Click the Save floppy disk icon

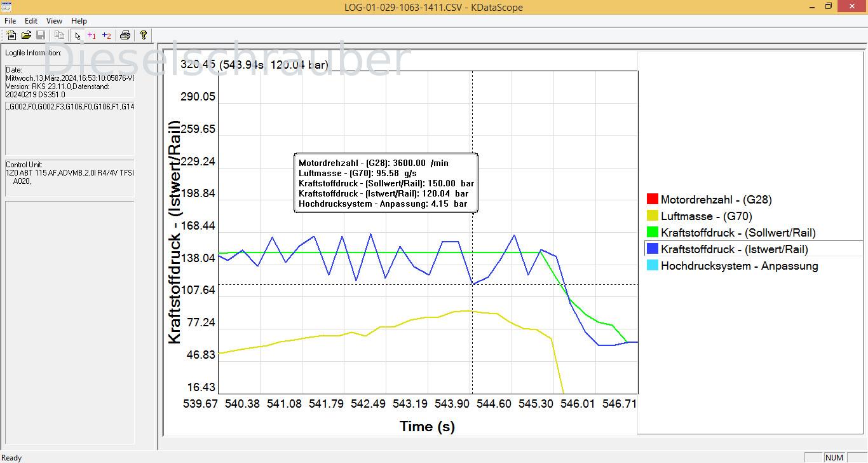[x=41, y=36]
